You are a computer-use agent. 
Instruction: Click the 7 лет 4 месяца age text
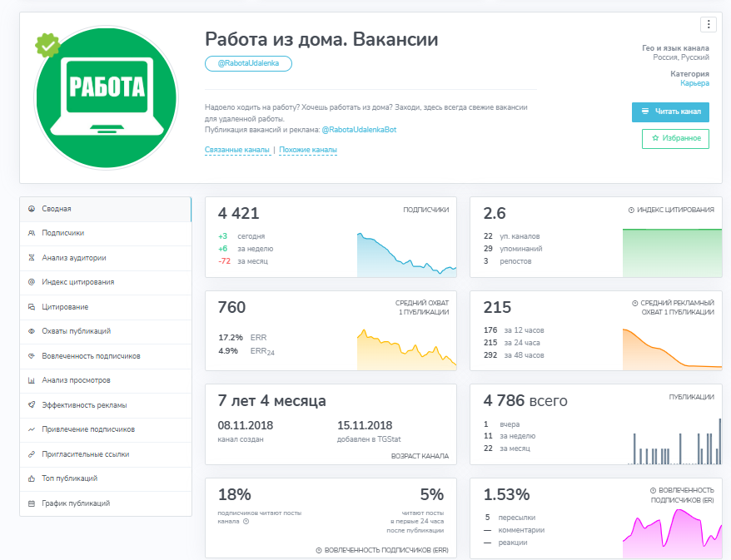point(271,401)
